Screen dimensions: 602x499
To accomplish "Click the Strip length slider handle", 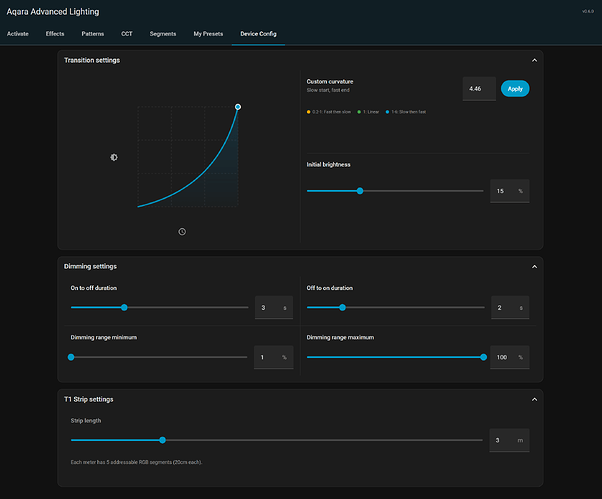I will 162,440.
